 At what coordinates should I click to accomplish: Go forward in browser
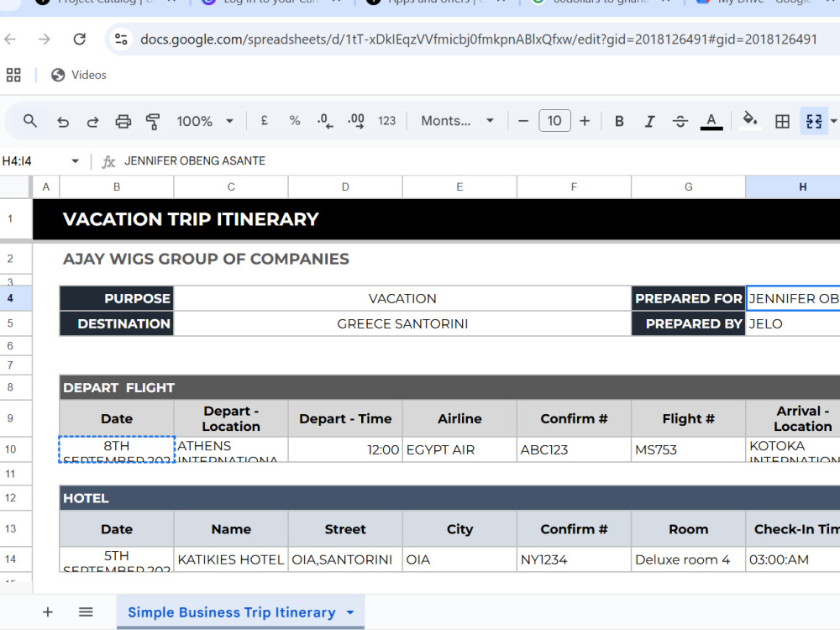coord(45,39)
